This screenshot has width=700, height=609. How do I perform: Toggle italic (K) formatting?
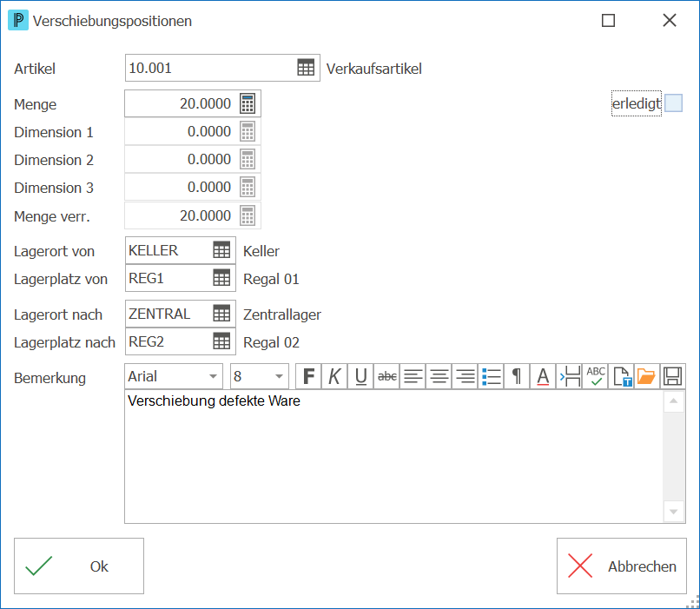[x=334, y=376]
